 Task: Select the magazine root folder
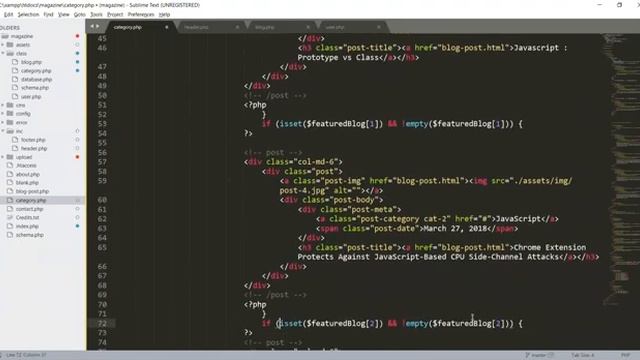22,36
